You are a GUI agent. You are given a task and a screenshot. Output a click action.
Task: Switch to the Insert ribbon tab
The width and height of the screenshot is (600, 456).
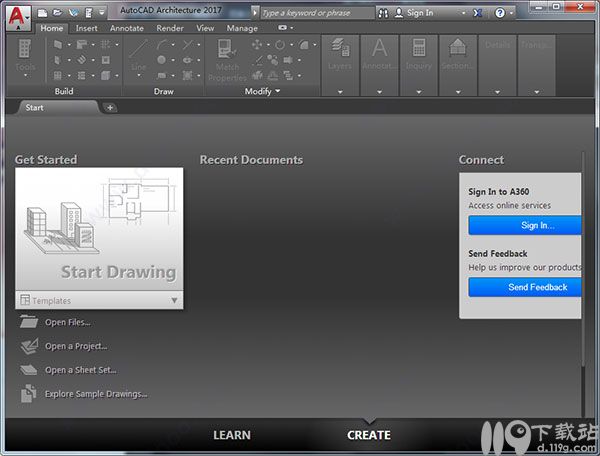pos(86,28)
